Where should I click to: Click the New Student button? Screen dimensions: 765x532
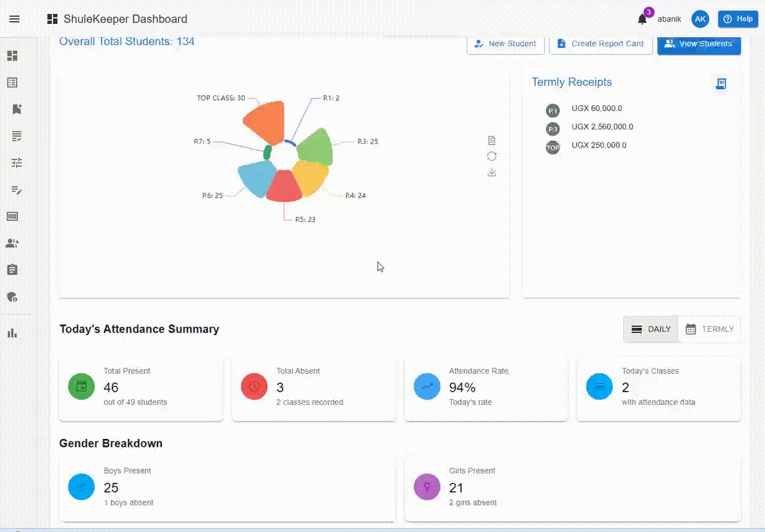coord(506,43)
